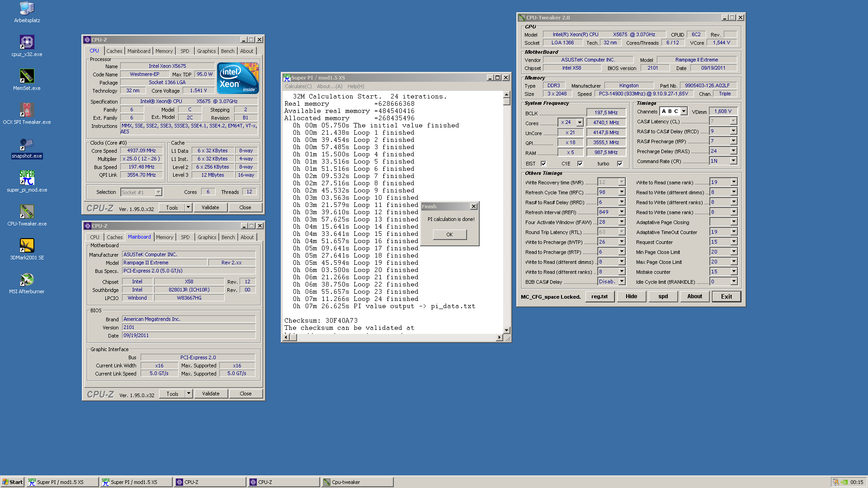
Task: Open B2B CAS# Delay dropdown
Action: click(x=622, y=282)
